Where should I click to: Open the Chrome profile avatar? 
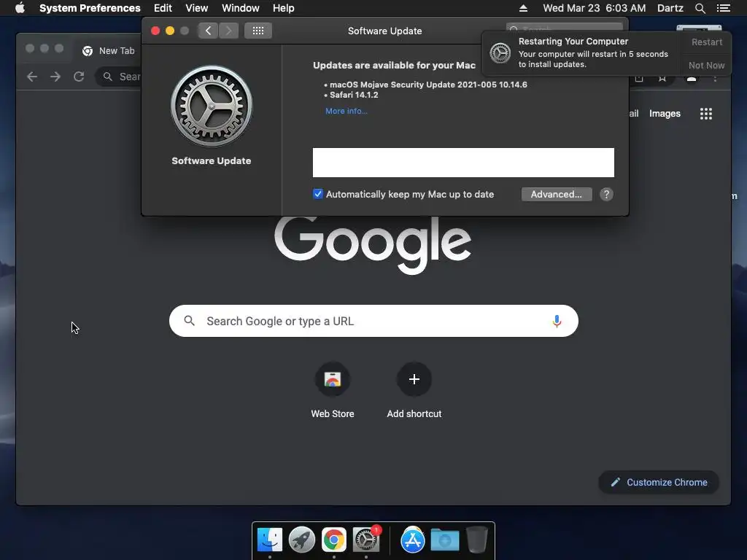692,79
